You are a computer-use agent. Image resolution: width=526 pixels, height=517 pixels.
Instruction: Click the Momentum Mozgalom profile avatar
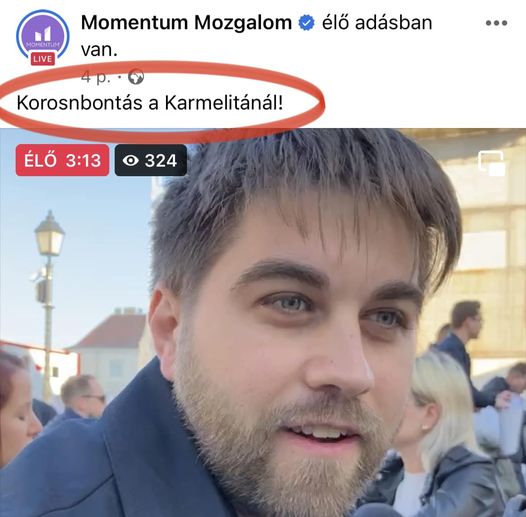pos(43,37)
